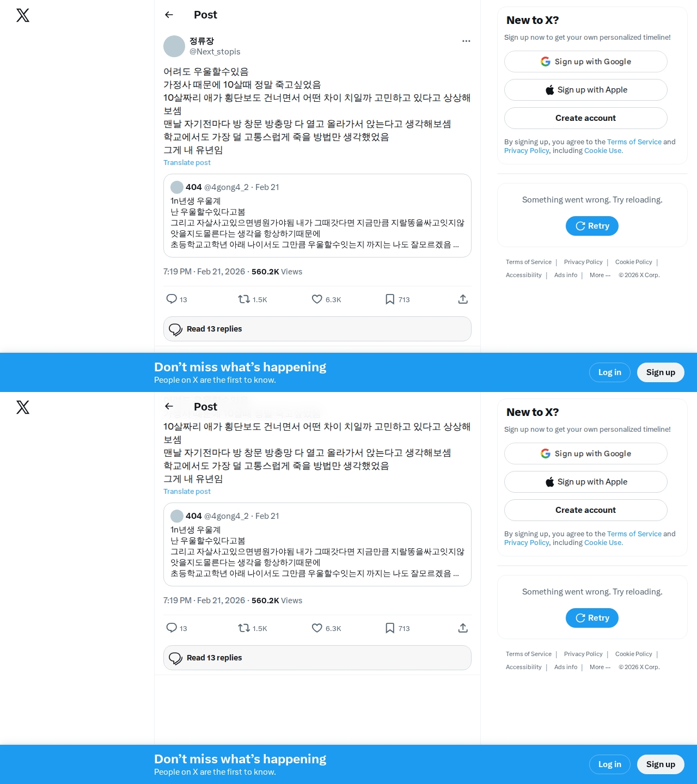This screenshot has width=697, height=784.
Task: Click Translate post under the upper post text
Action: 187,162
